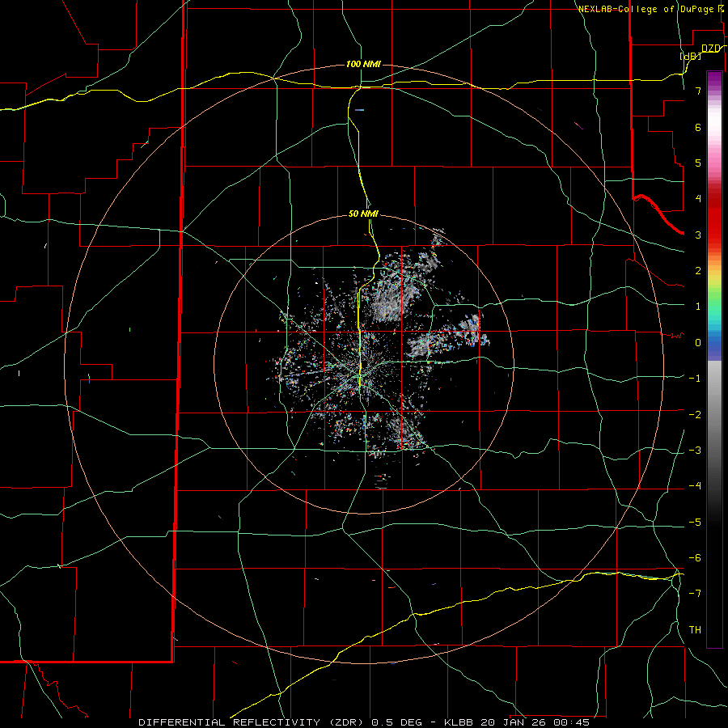
Task: Click the color scale label -1
Action: [x=695, y=379]
